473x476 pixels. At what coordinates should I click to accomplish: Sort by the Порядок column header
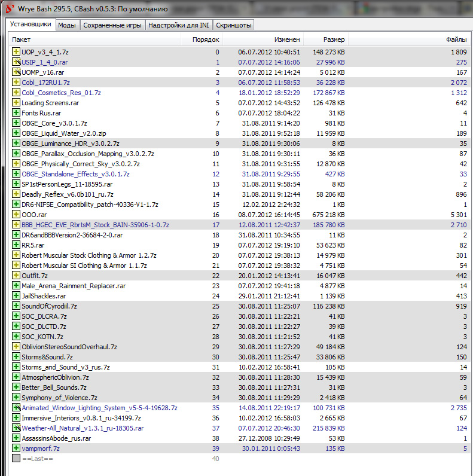202,39
